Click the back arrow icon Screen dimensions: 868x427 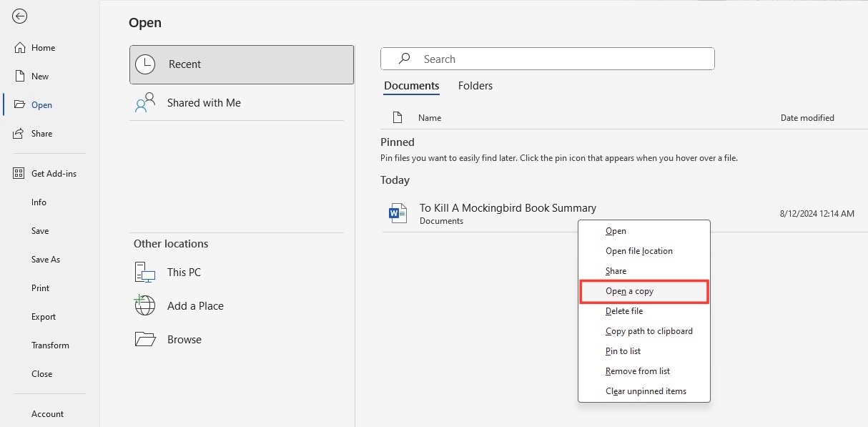[x=20, y=16]
